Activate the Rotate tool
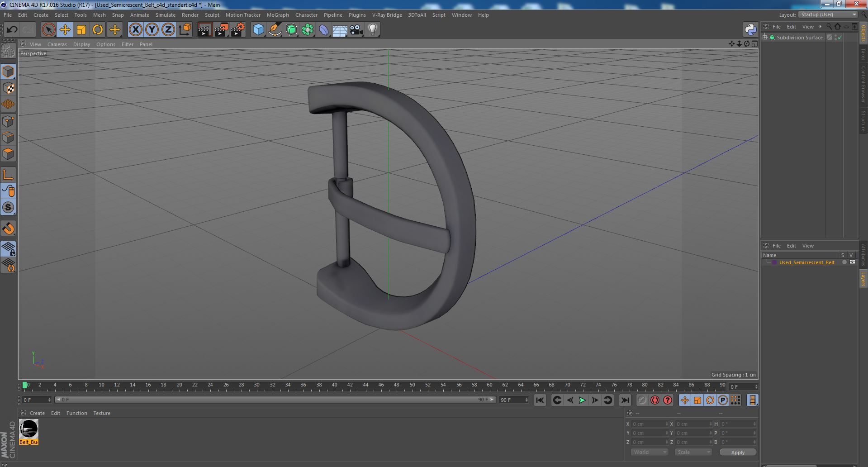The image size is (868, 467). 98,30
